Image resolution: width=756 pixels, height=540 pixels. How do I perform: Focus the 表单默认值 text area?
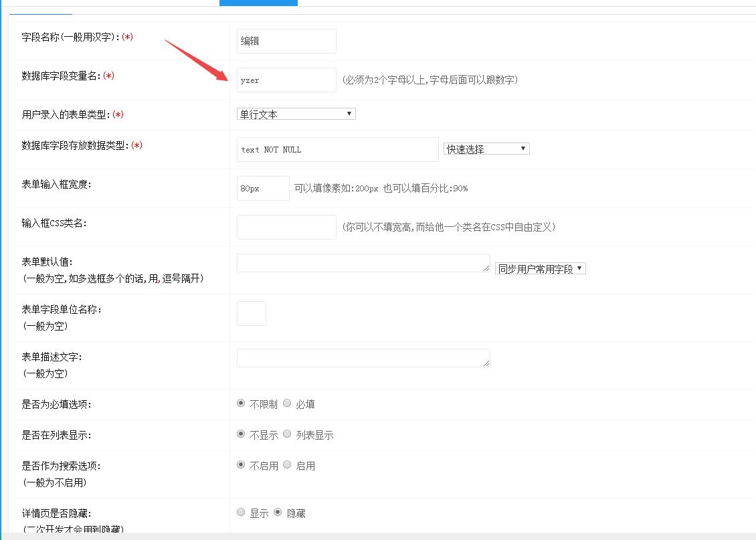click(363, 263)
